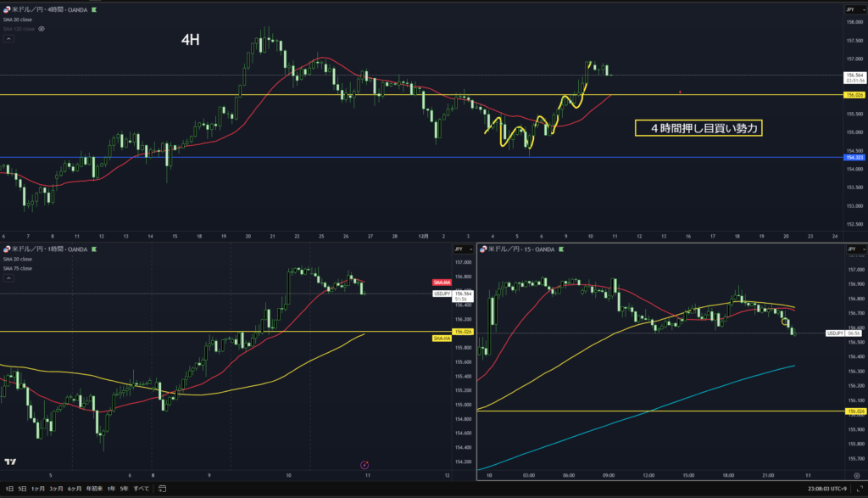
Task: Open the go-to-date calendar icon
Action: (x=161, y=489)
